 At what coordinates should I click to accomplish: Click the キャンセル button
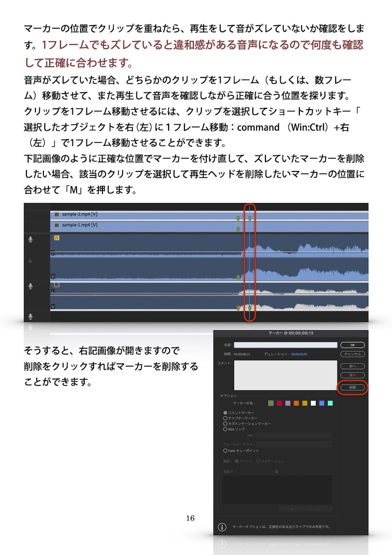[x=353, y=354]
